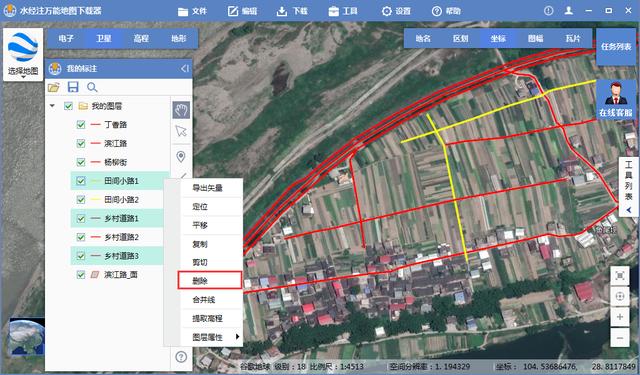
Task: Collapse the 我的图层 tree node
Action: [x=52, y=106]
